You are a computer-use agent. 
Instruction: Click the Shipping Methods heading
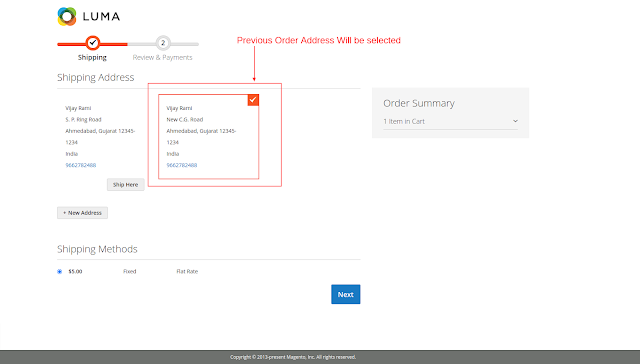(x=97, y=249)
